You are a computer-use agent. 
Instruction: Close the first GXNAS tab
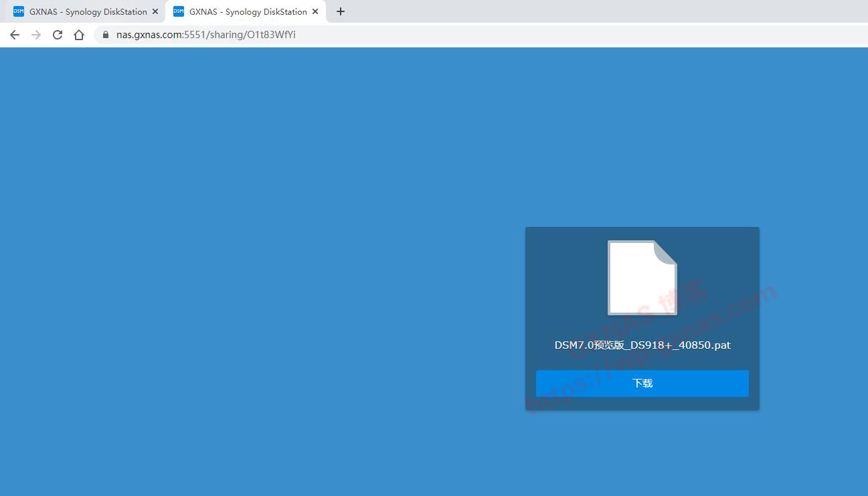tap(155, 11)
